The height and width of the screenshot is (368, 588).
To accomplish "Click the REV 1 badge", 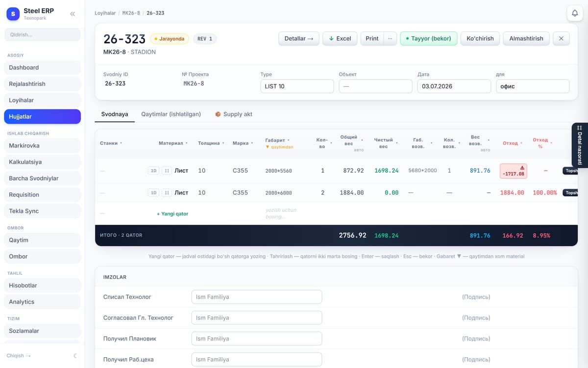I will click(x=205, y=39).
